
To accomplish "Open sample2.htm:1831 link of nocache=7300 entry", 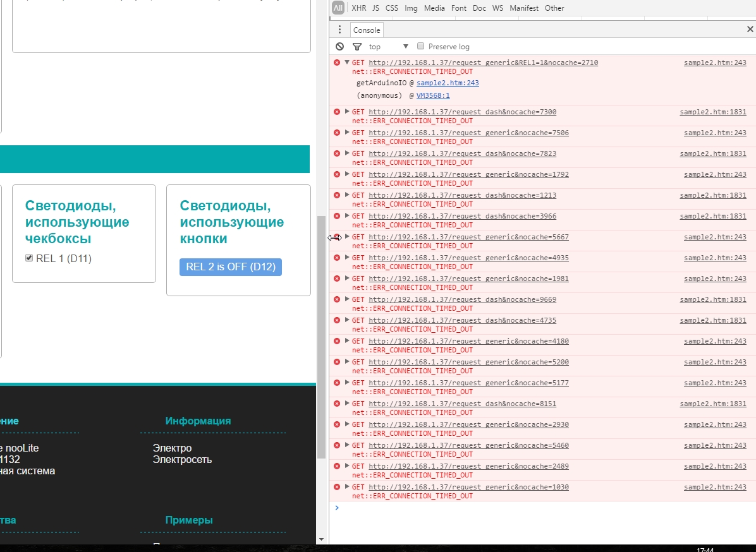I will click(x=713, y=112).
